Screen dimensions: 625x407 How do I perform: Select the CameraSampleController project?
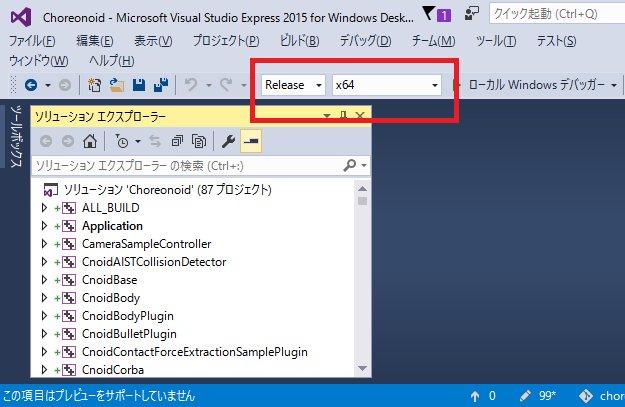[132, 244]
